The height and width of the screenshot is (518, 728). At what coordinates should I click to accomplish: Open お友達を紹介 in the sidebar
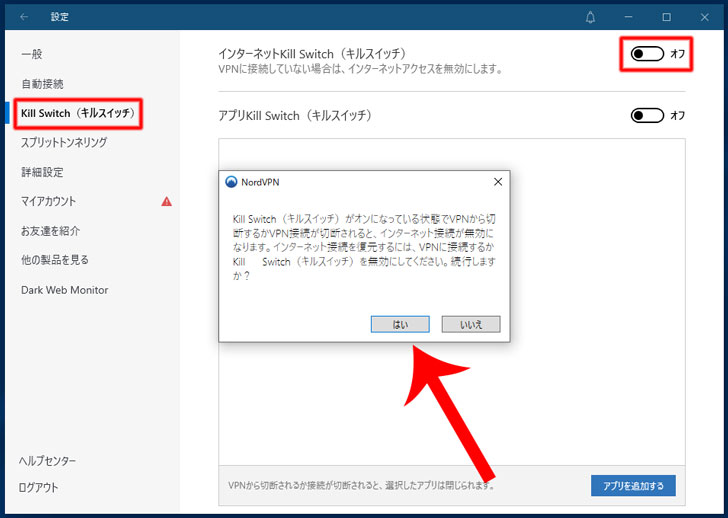point(51,231)
